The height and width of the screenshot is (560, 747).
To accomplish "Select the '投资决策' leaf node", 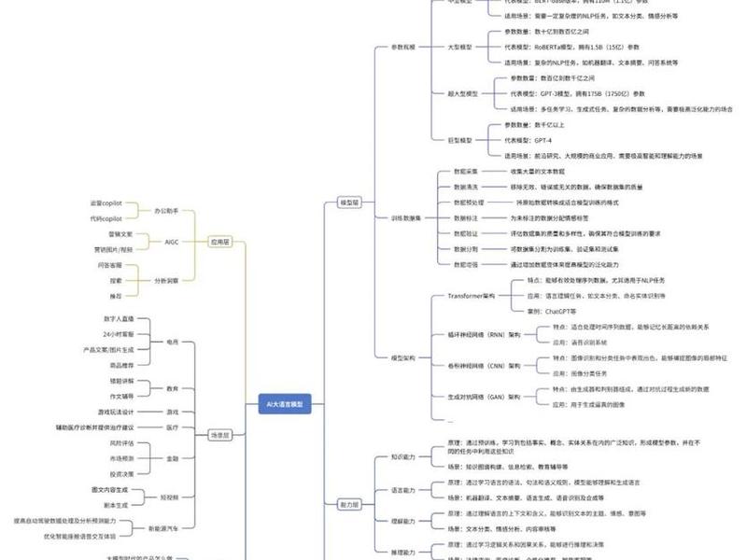I will tap(122, 474).
